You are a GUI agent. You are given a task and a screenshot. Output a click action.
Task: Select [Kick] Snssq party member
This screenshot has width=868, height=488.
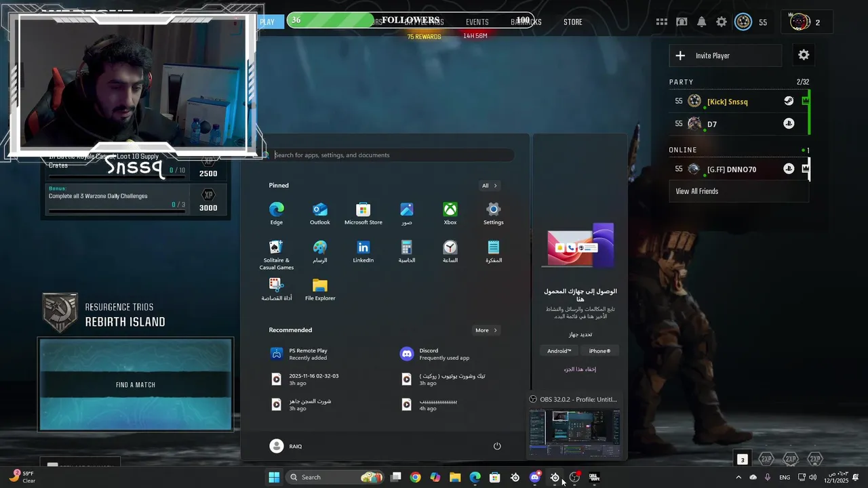[x=739, y=101]
